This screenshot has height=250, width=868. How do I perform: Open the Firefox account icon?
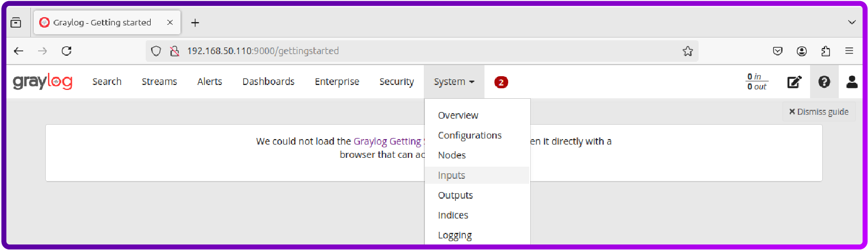pos(802,51)
